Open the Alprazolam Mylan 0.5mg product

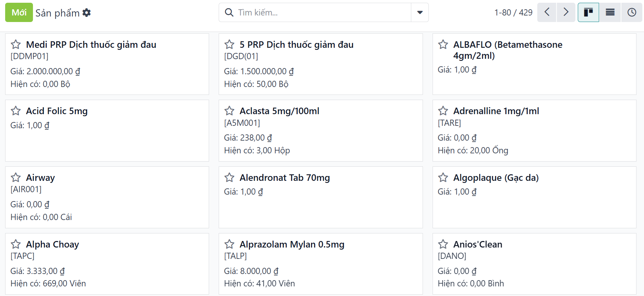(x=292, y=244)
